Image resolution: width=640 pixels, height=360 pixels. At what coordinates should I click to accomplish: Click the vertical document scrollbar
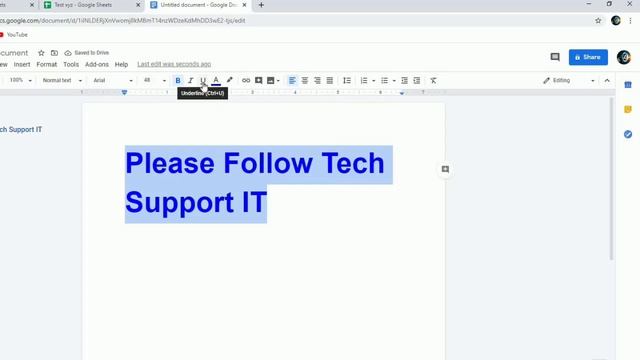tap(611, 179)
